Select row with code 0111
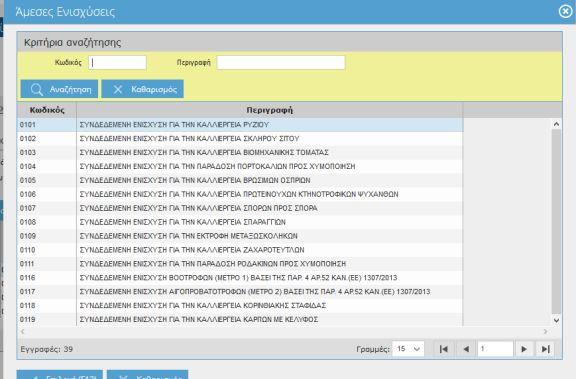Screen dimensions: 576x379 240,264
